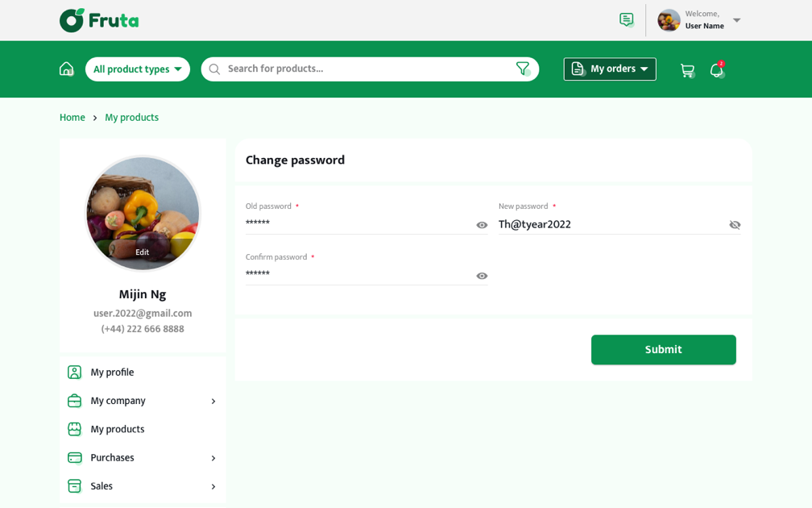Click the search magnifier icon
This screenshot has height=508, width=812.
pos(214,69)
